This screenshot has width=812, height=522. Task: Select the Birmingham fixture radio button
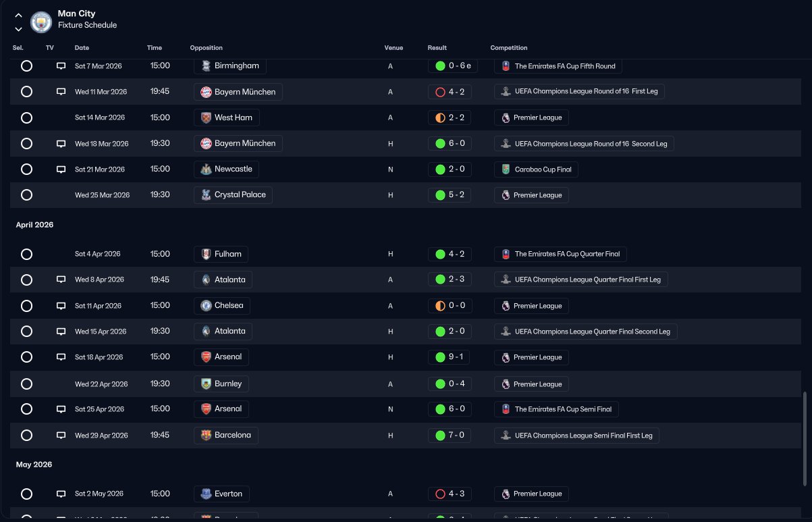point(26,66)
